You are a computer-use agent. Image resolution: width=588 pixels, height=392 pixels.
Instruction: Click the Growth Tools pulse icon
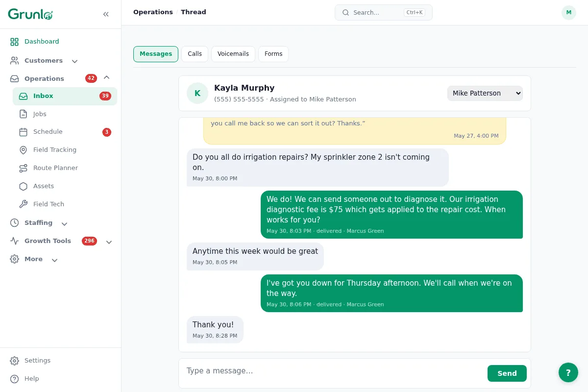click(15, 241)
